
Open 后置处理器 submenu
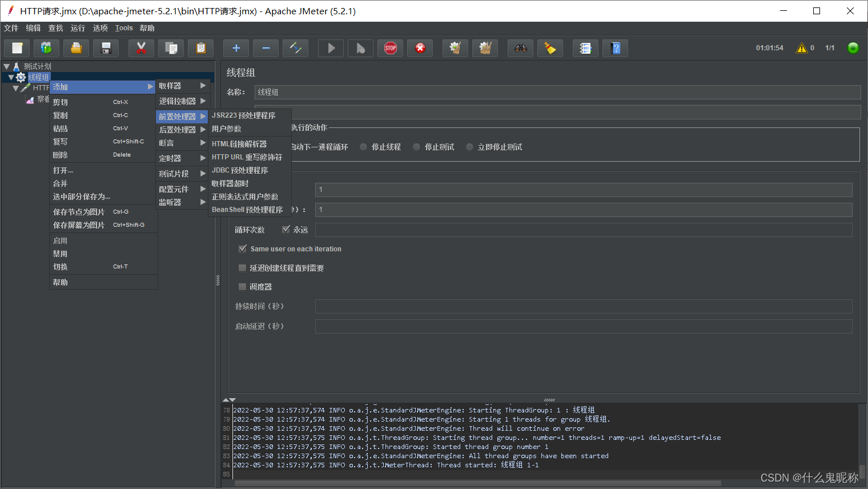pos(182,130)
